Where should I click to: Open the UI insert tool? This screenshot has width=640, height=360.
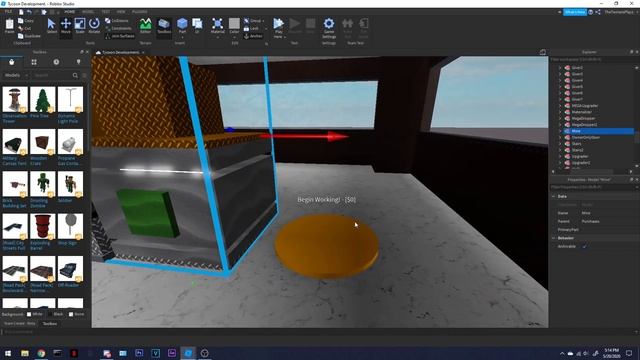[x=197, y=26]
